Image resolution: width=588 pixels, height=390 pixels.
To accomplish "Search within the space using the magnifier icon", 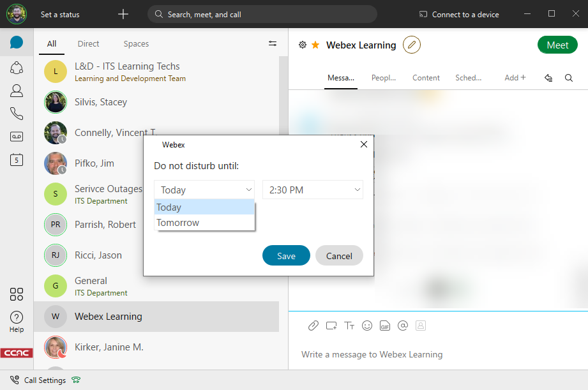I will tap(568, 77).
